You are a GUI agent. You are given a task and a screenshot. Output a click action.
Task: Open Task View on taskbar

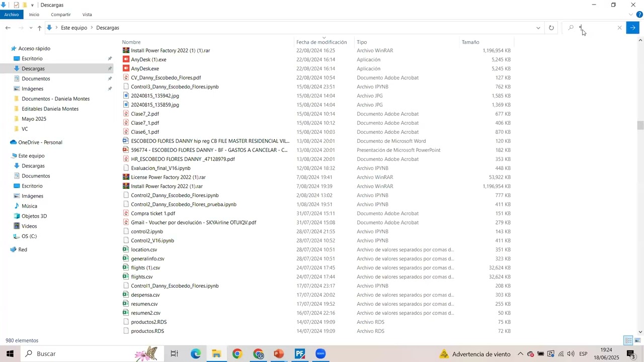coord(175,354)
